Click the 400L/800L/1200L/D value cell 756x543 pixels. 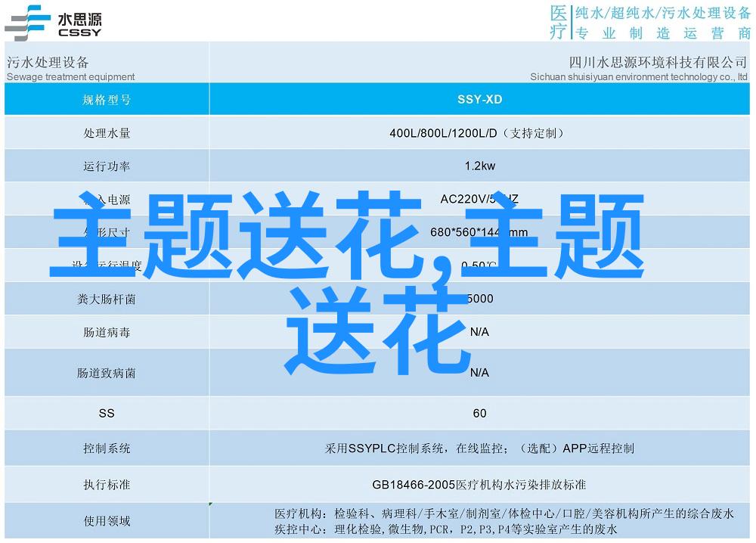point(479,133)
